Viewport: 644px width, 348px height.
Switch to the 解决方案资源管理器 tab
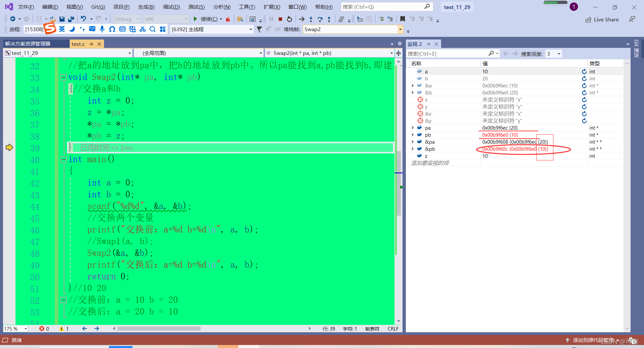tap(28, 44)
